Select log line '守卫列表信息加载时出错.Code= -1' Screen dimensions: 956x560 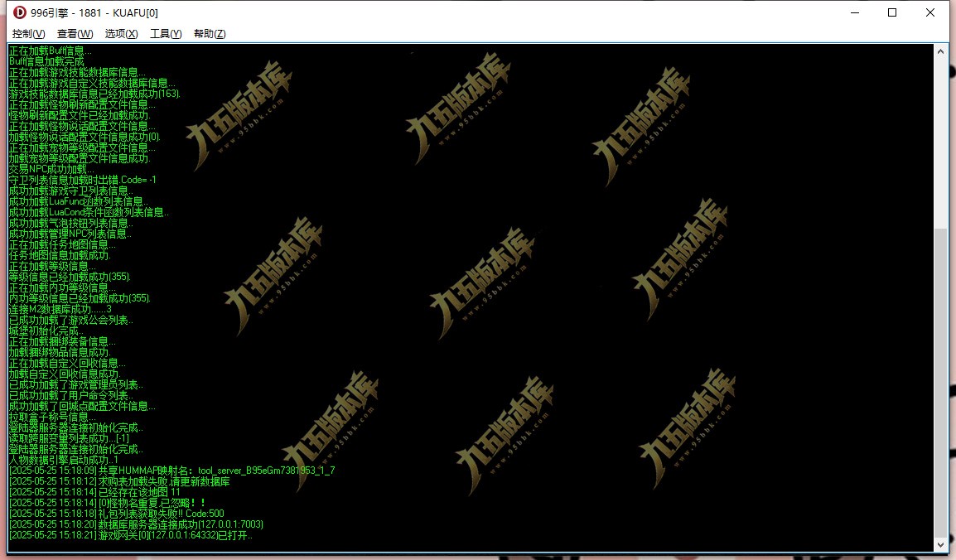82,180
